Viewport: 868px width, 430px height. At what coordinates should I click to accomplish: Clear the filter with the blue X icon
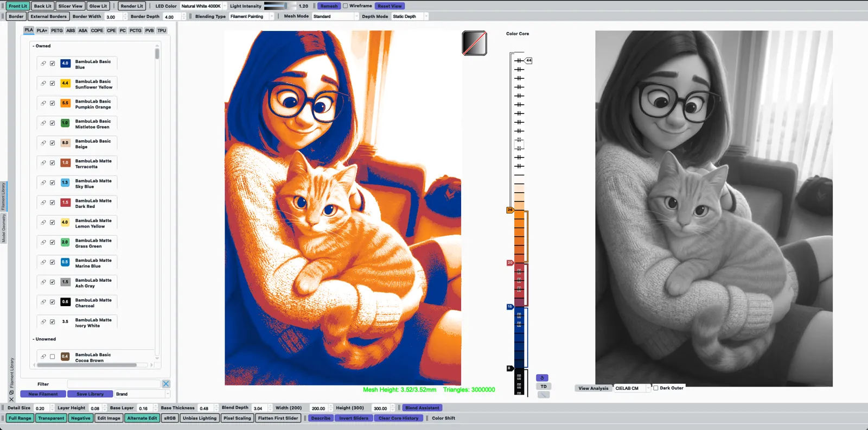pos(166,384)
